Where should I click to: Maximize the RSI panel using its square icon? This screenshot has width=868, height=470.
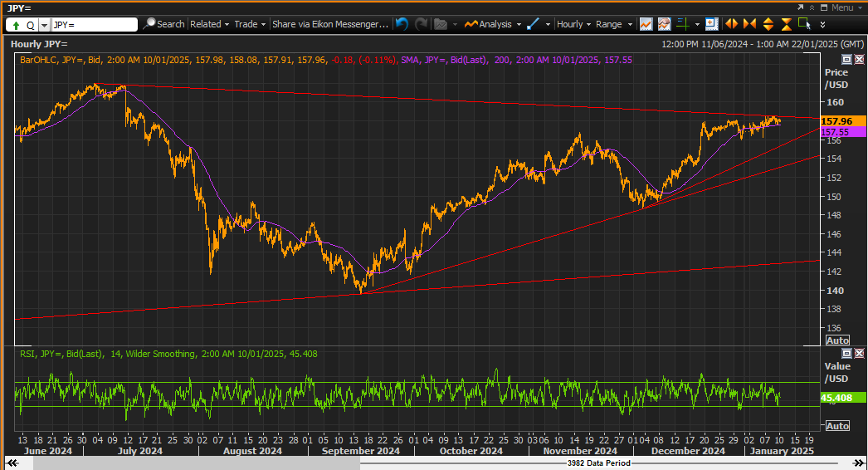846,353
